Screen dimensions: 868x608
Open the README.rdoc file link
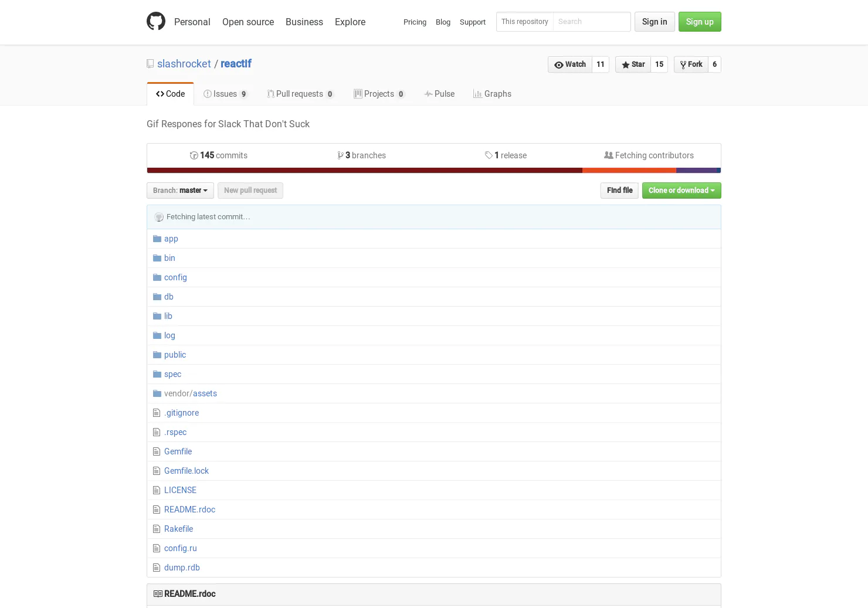[189, 510]
